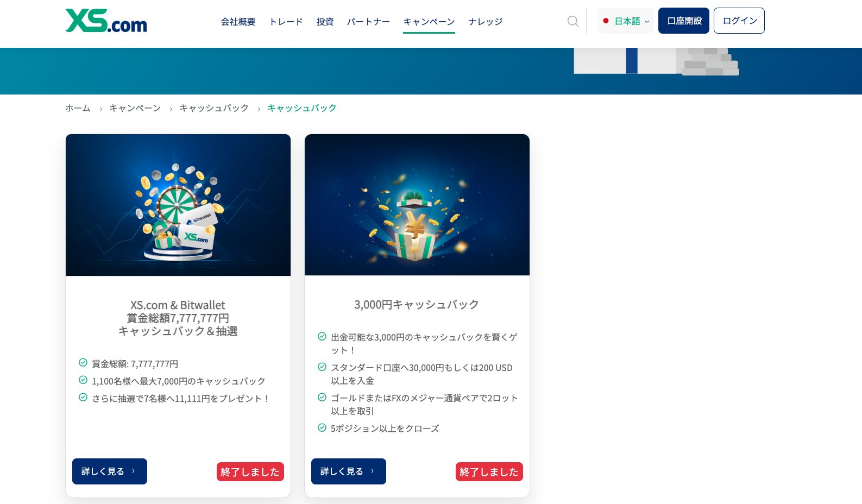Click checkmark beside 1,100名様へ最大7,000円のキャッシュバック
Image resolution: width=862 pixels, height=504 pixels.
(x=83, y=380)
